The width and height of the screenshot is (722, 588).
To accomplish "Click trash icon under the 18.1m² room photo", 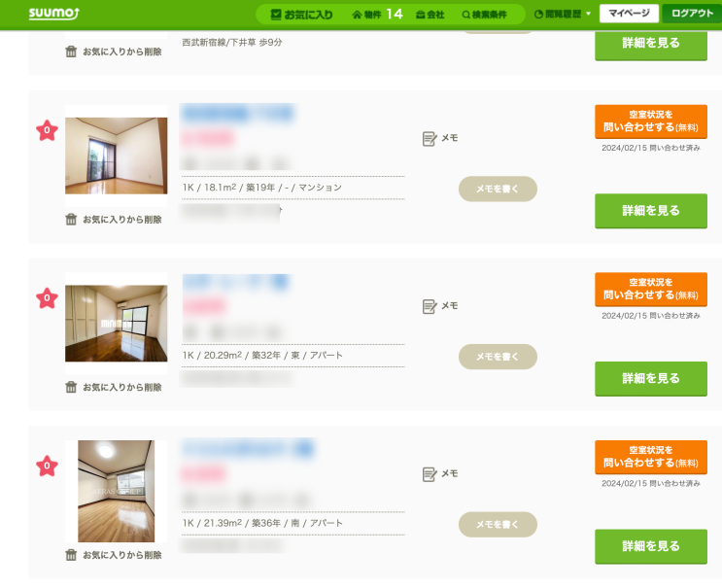I will (71, 220).
